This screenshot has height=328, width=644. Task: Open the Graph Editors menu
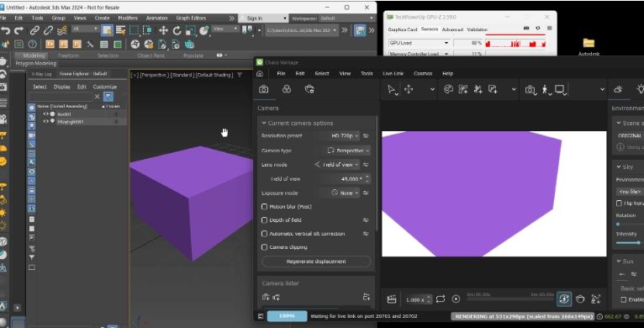coord(191,19)
